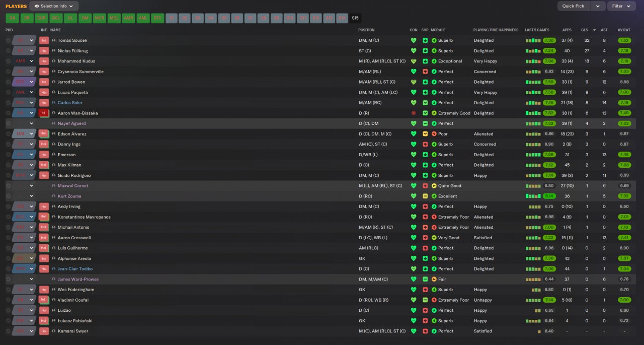The image size is (644, 345).
Task: Click the condition heart icon for Mohammed Kudus
Action: (x=414, y=61)
